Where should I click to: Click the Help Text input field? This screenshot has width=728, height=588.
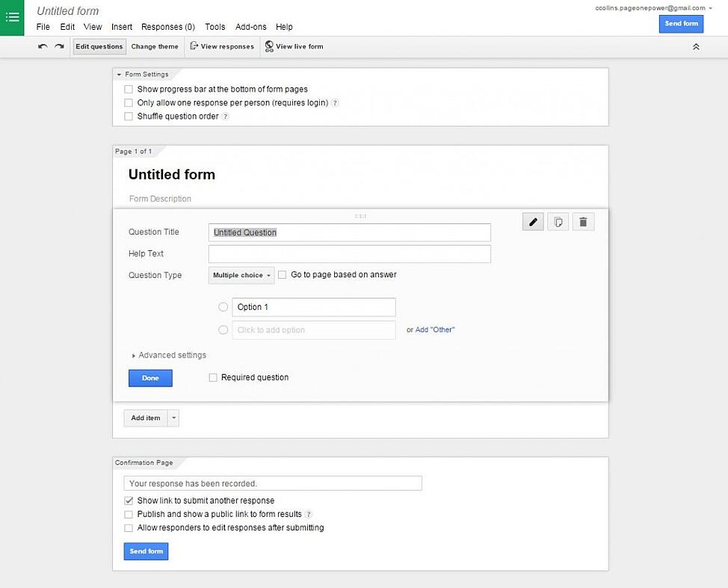coord(348,254)
